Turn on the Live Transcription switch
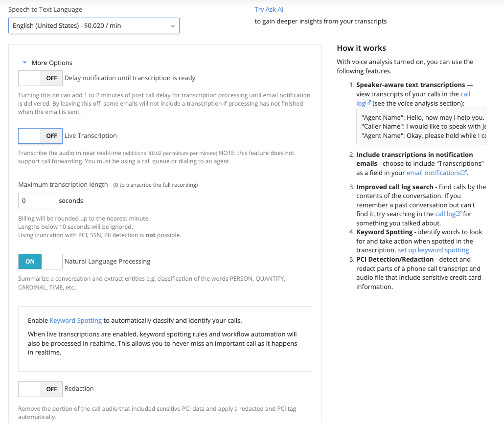This screenshot has height=423, width=504. [40, 136]
